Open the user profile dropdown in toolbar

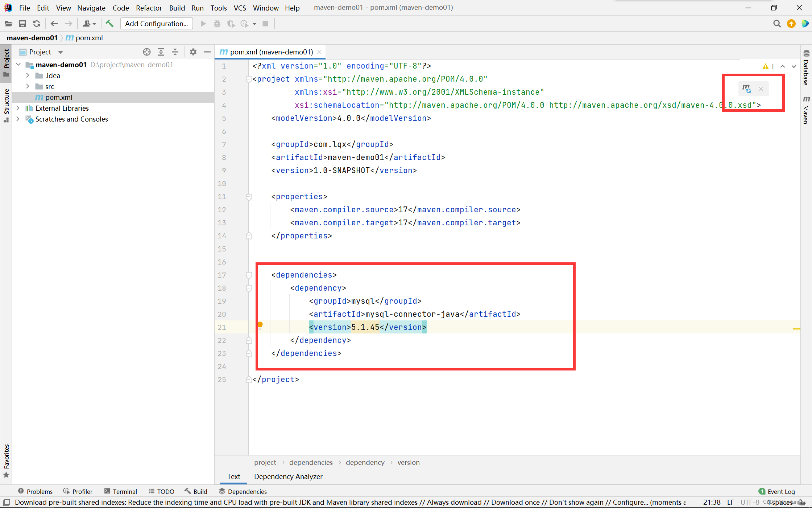89,24
